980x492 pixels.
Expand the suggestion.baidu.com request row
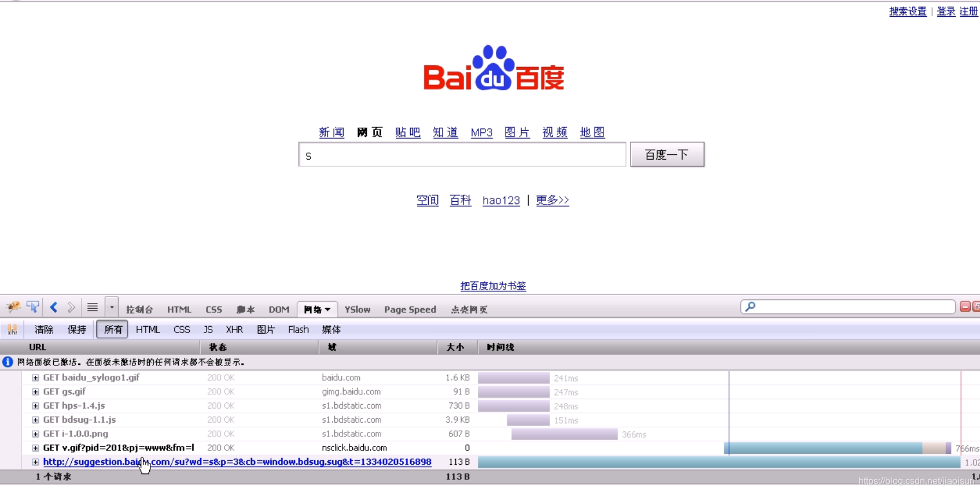[x=35, y=462]
